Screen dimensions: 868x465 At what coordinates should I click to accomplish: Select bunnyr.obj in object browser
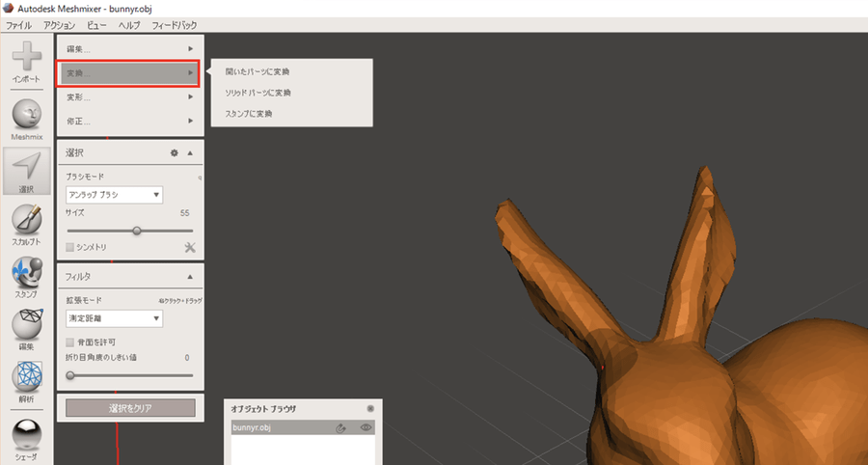click(303, 427)
